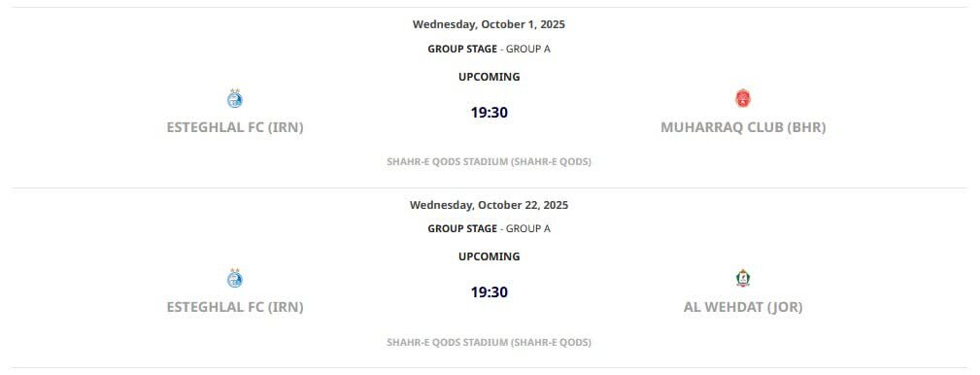Viewport: 980px width, 375px height.
Task: Click GROUP STAGE label of the October 22 match
Action: point(462,228)
